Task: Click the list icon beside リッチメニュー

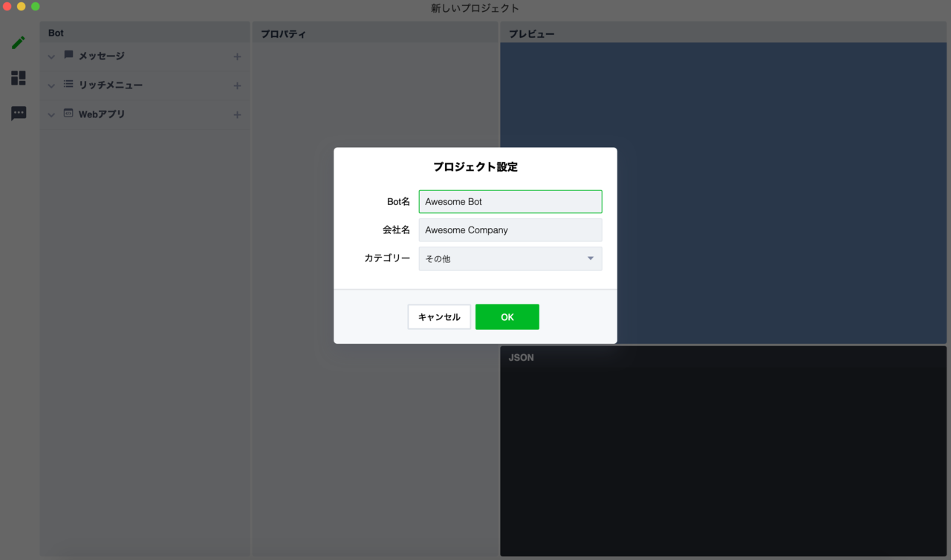Action: tap(68, 85)
